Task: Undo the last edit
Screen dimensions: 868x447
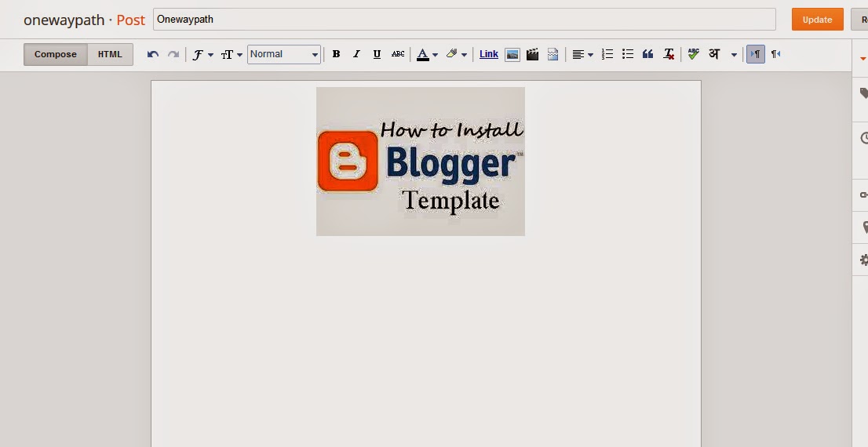Action: click(153, 54)
